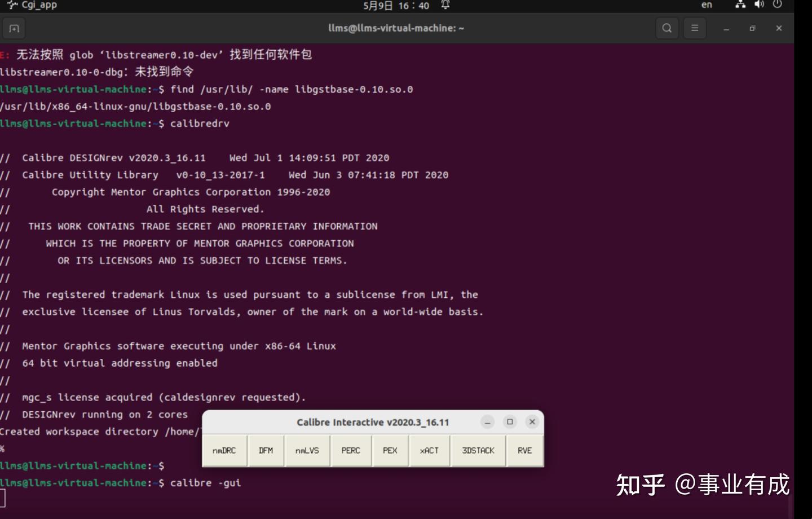This screenshot has width=812, height=519.
Task: Focus the llms@llms-virtual-machine terminal window
Action: [x=395, y=28]
